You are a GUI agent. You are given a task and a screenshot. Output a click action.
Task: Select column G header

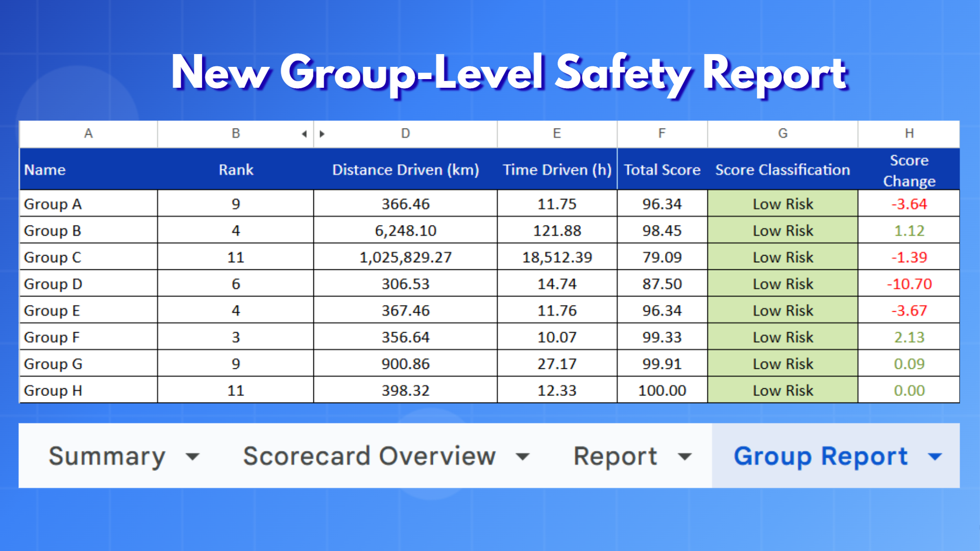(x=782, y=134)
